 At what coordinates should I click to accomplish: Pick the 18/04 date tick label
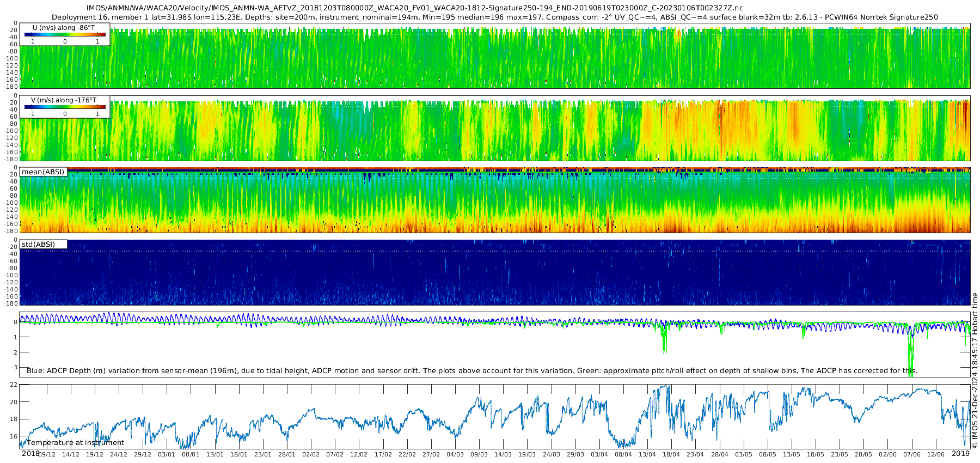pos(671,454)
